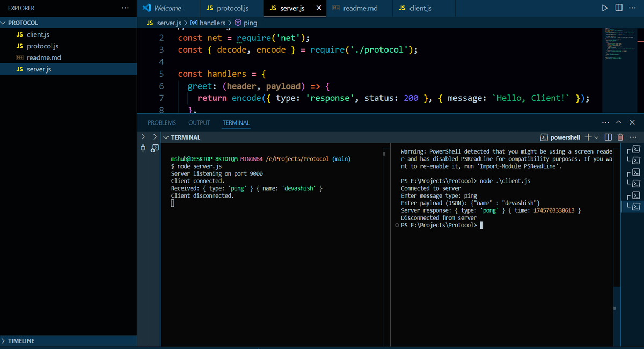Close the bottom panel
Screen dimensions: 644x349
tap(632, 122)
